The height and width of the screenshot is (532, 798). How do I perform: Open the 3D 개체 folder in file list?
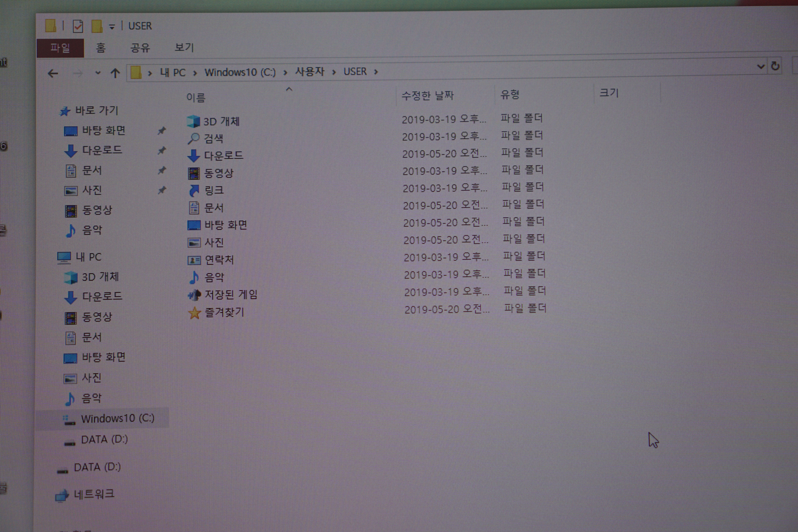point(221,121)
